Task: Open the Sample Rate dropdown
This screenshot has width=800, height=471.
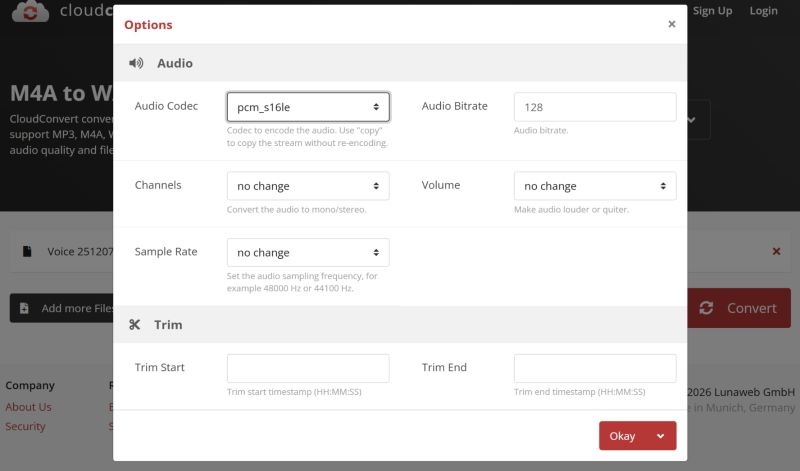Action: (308, 253)
